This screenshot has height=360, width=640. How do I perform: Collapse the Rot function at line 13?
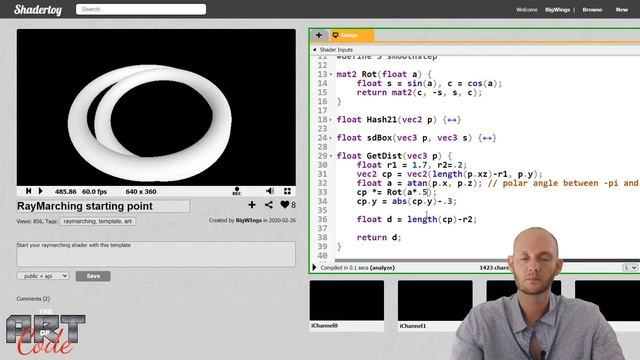pos(331,75)
